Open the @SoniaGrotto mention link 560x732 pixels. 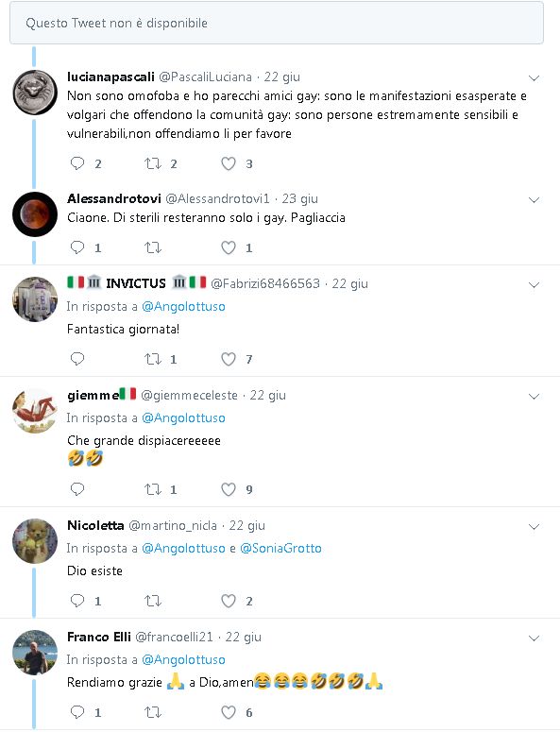[x=280, y=548]
